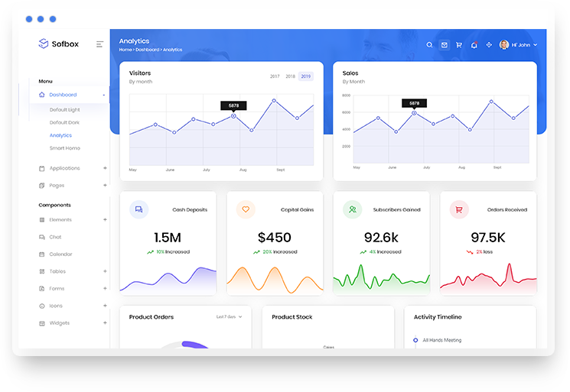Open the Hi John user dropdown
The image size is (570, 392).
[x=519, y=45]
